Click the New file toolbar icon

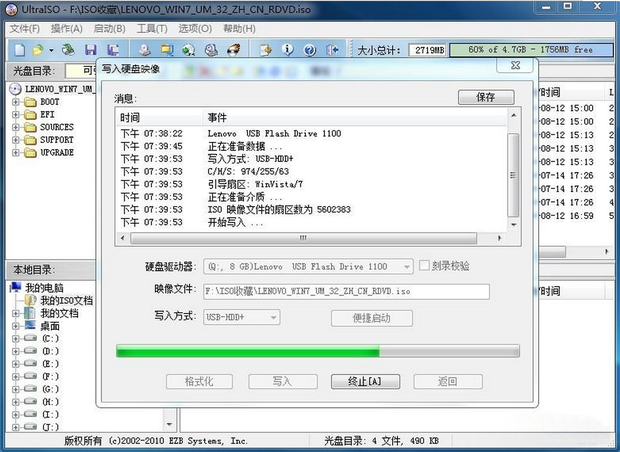[x=20, y=50]
